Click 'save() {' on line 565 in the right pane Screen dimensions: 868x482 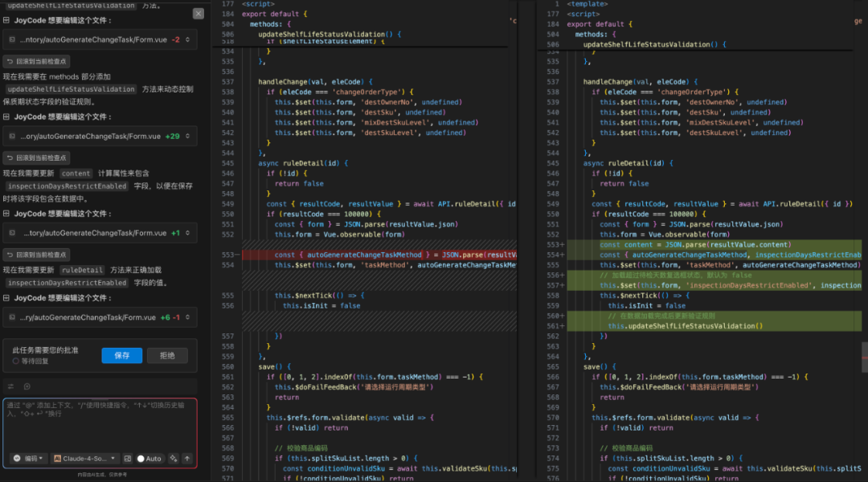(x=599, y=367)
